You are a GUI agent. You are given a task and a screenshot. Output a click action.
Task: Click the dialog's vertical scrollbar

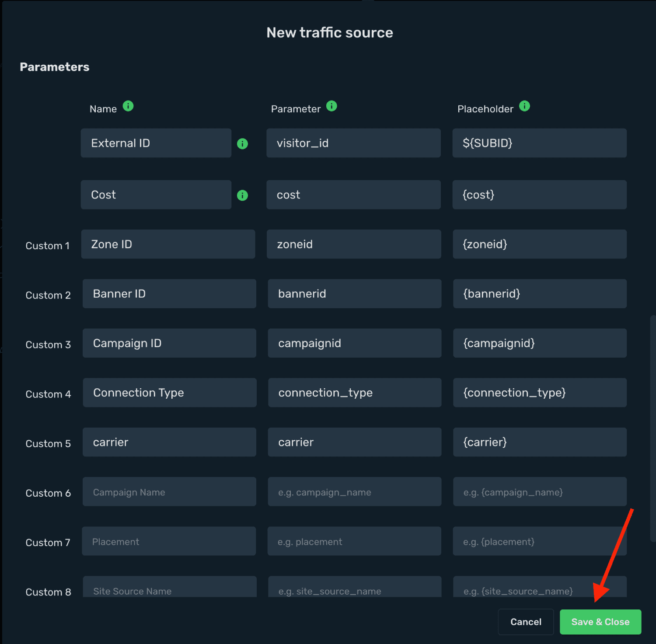click(653, 428)
